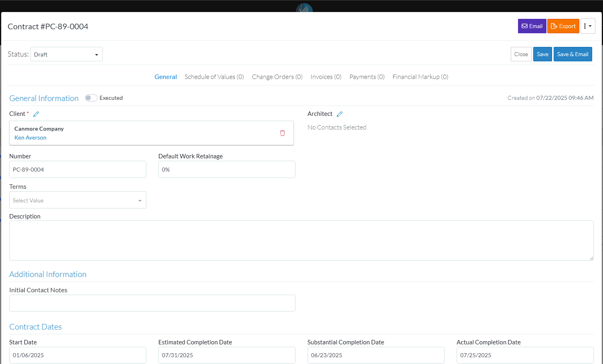Image resolution: width=603 pixels, height=364 pixels.
Task: Open the Change Orders tab
Action: [277, 77]
